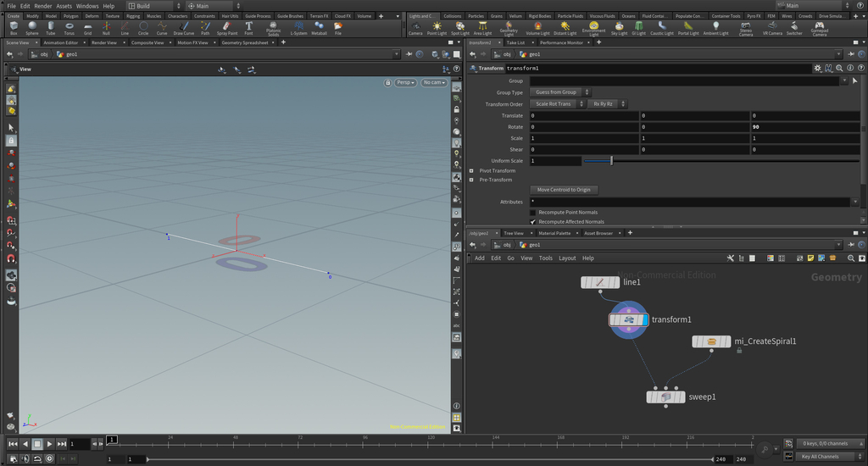This screenshot has height=466, width=868.
Task: Click the Translate X value field
Action: point(584,116)
